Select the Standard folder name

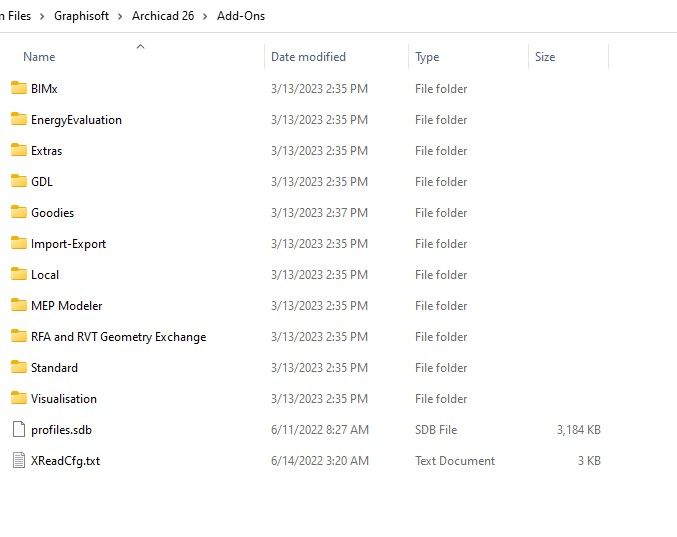click(x=54, y=367)
